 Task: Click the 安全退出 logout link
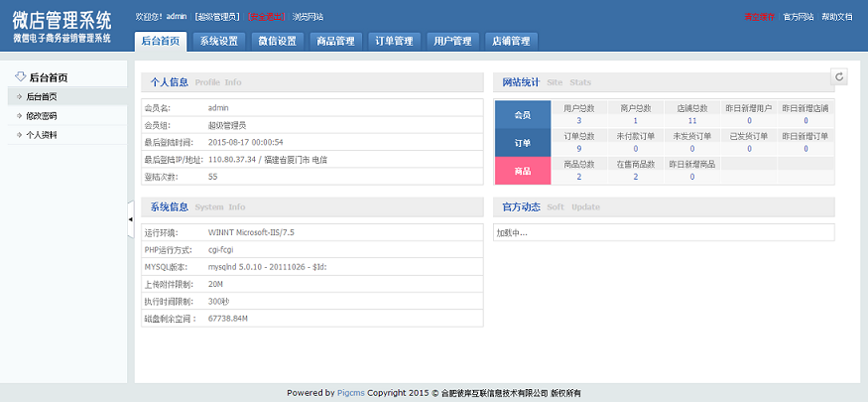point(267,17)
